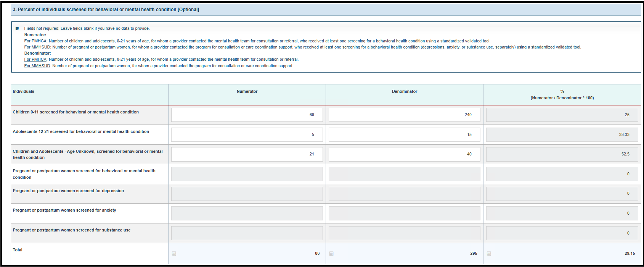Click total numerator value 86
The width and height of the screenshot is (644, 267).
tap(317, 253)
